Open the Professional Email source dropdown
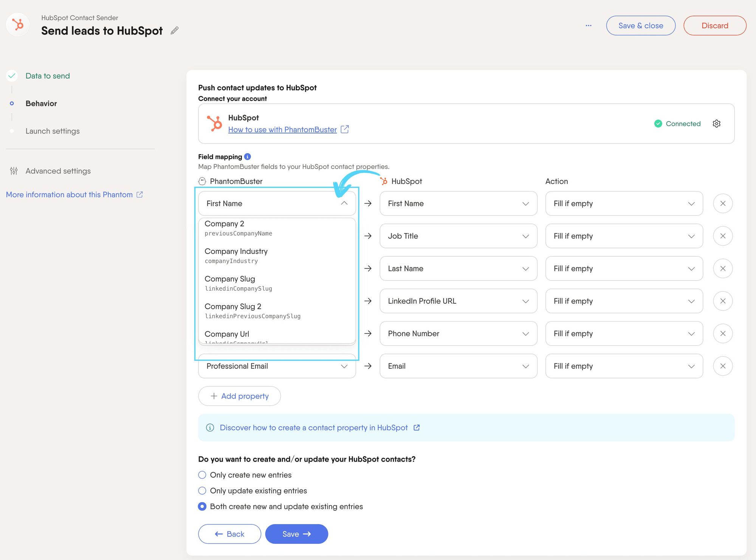This screenshot has width=756, height=560. coord(277,366)
